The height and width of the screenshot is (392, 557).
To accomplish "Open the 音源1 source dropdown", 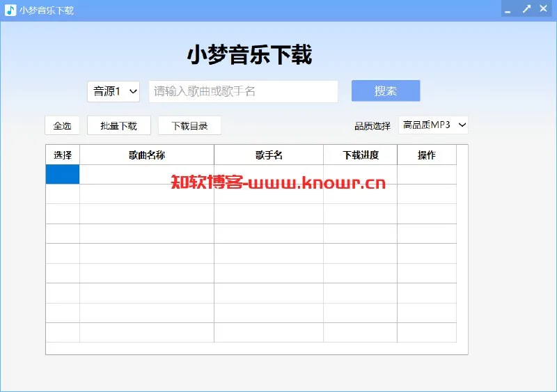I will point(113,92).
